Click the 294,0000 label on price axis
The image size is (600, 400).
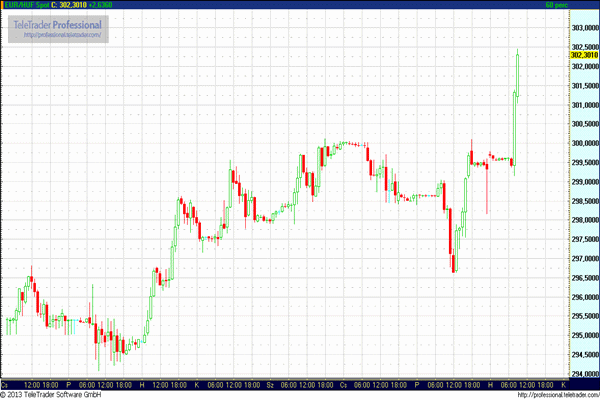pyautogui.click(x=583, y=375)
